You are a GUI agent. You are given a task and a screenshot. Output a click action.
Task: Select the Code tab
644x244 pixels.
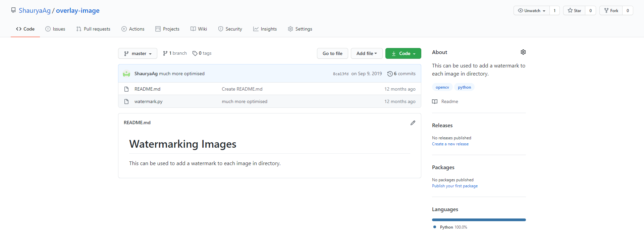click(25, 29)
